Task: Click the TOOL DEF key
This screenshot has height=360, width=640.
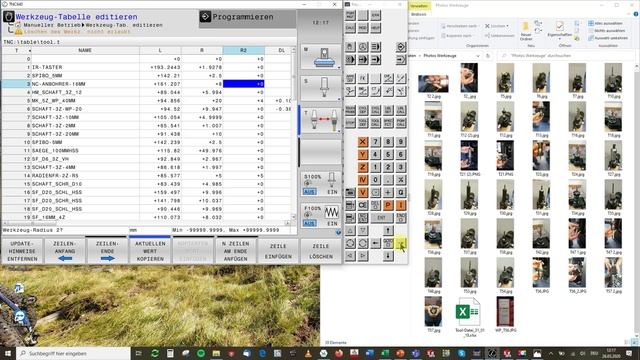Action: tap(362, 122)
